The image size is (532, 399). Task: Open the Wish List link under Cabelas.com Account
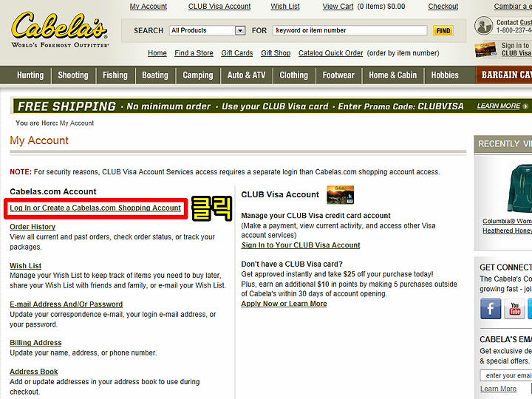pos(25,266)
